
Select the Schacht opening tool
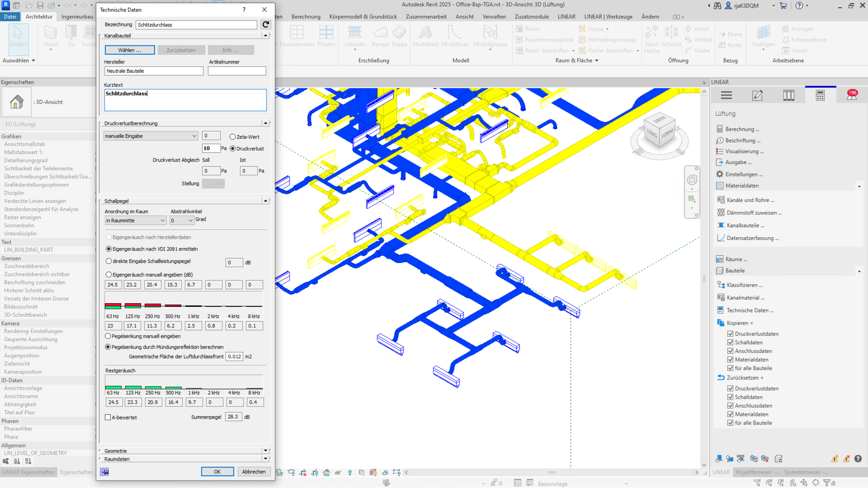click(x=671, y=37)
